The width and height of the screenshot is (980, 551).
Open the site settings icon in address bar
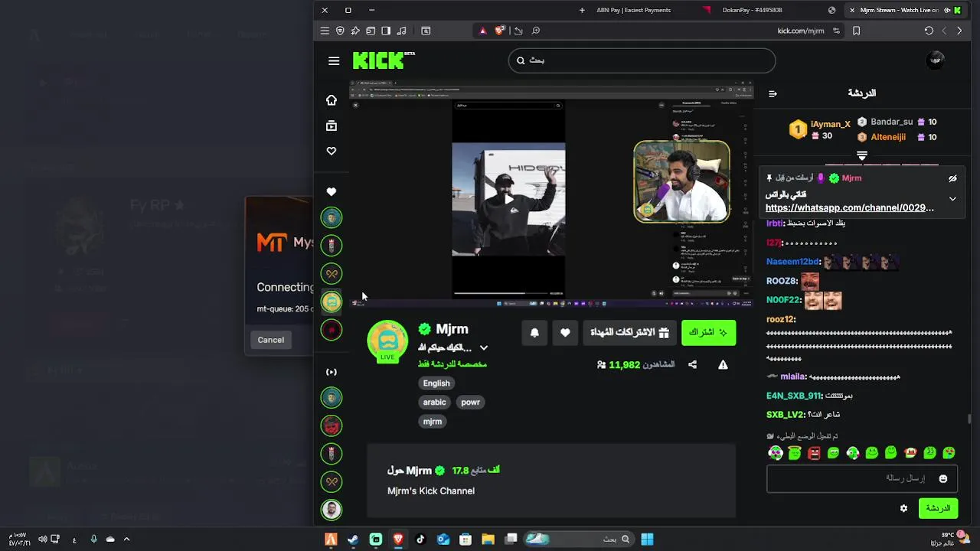[836, 31]
